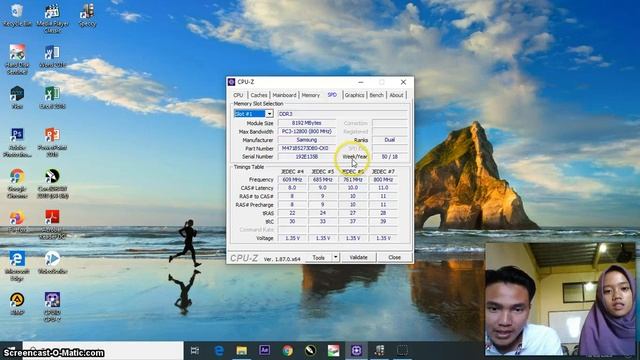Click the Manufacturer Samsung field
The image size is (640, 360).
click(307, 140)
